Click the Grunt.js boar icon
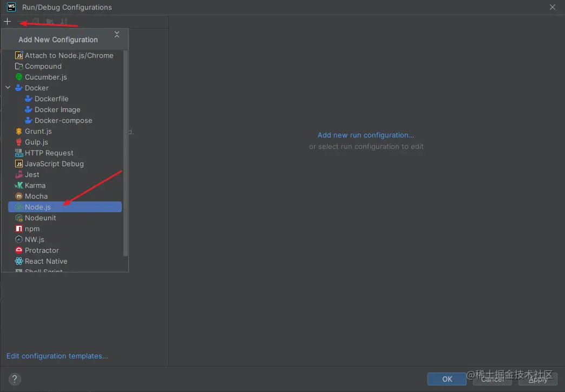Image resolution: width=565 pixels, height=392 pixels. (19, 131)
